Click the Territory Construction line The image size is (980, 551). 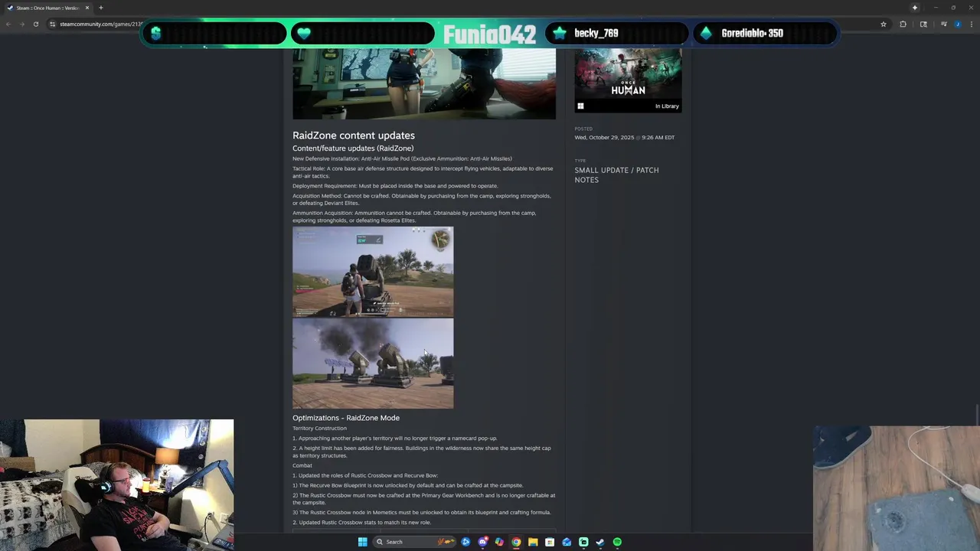(x=319, y=429)
